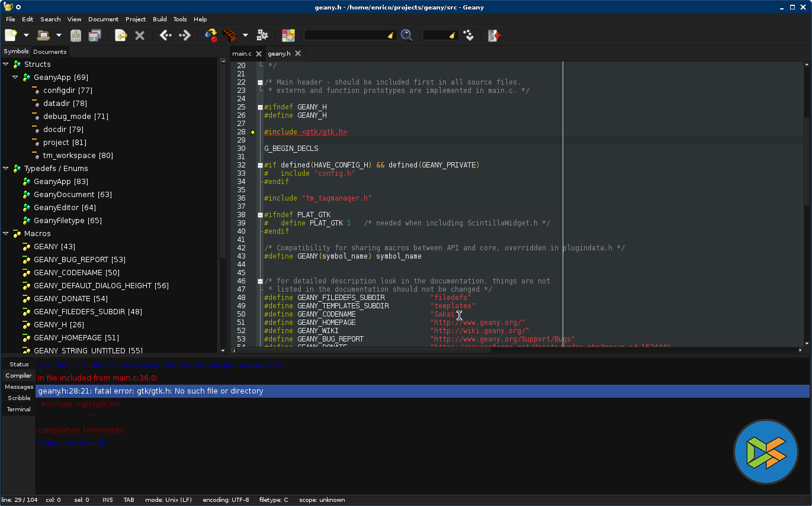Run the program with the gears icon

pyautogui.click(x=262, y=36)
